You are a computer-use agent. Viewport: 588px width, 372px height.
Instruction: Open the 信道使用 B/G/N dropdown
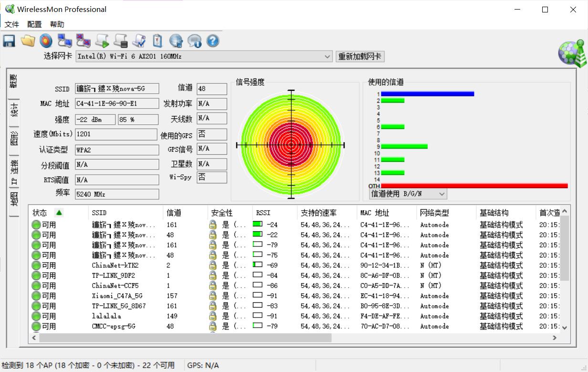[441, 194]
